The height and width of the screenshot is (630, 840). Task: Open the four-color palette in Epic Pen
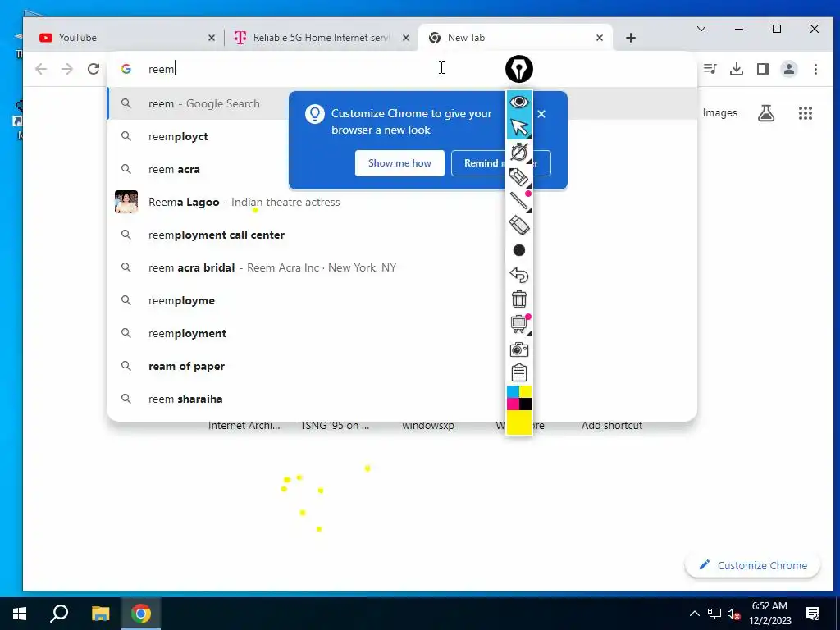[x=518, y=398]
